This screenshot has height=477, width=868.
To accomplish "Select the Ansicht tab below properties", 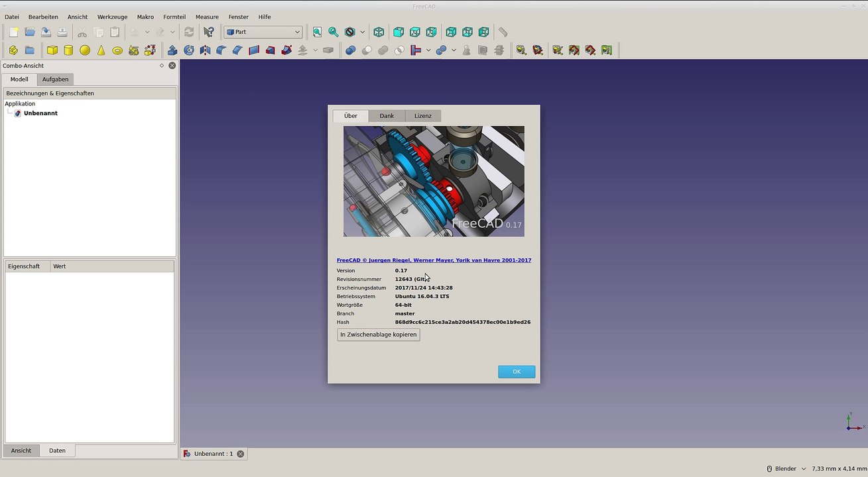I will (x=21, y=450).
